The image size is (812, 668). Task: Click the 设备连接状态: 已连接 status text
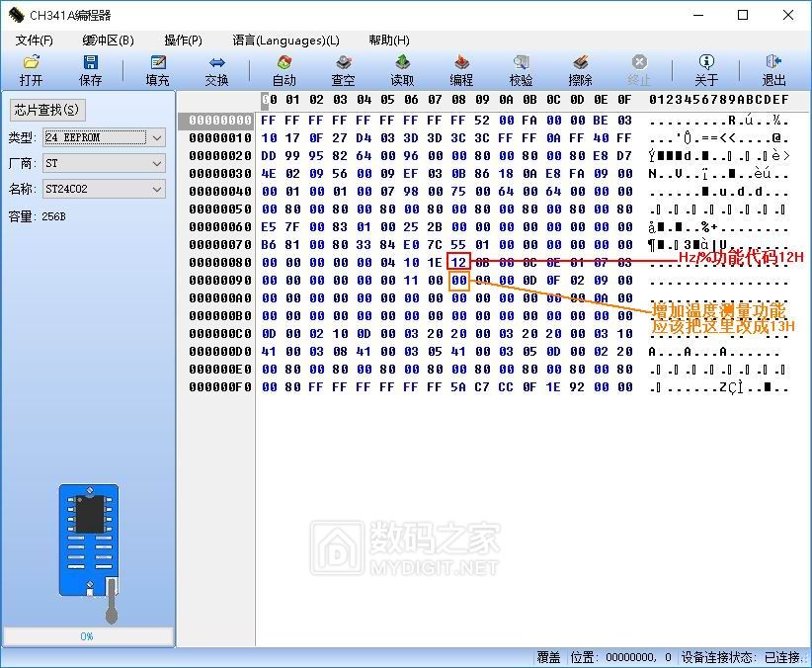coord(741,657)
